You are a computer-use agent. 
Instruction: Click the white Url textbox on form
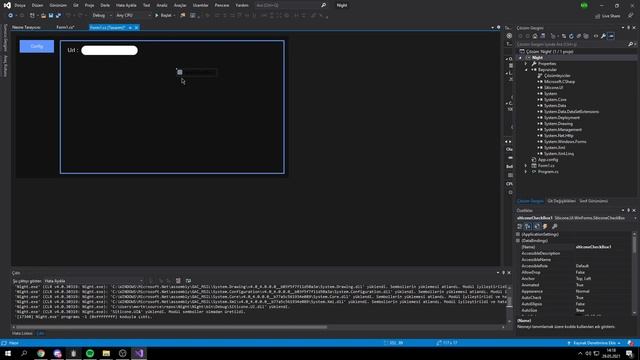[109, 50]
